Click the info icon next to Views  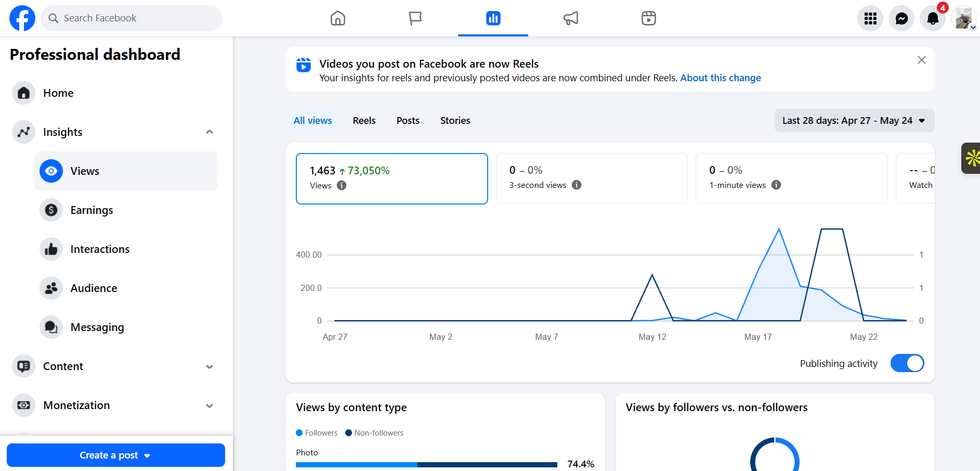(x=342, y=185)
